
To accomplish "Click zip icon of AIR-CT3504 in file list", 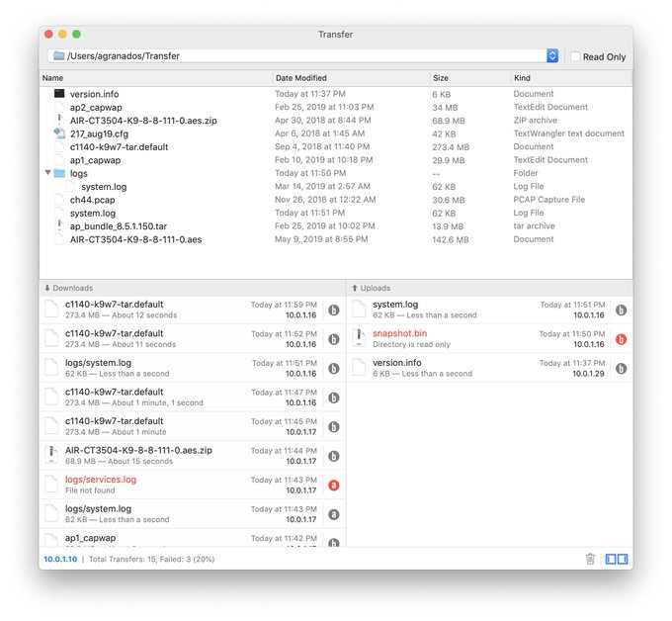I will 59,120.
